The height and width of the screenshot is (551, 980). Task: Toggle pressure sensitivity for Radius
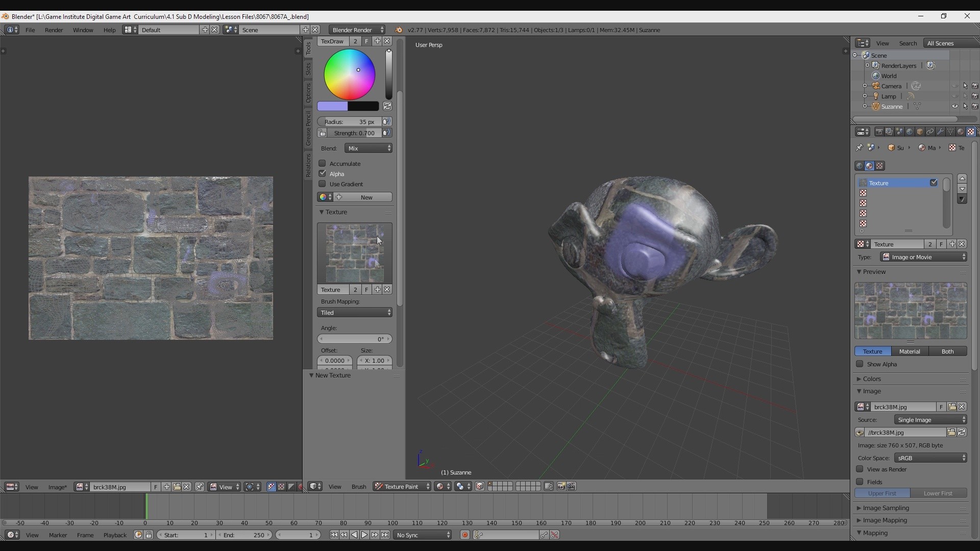click(x=387, y=121)
